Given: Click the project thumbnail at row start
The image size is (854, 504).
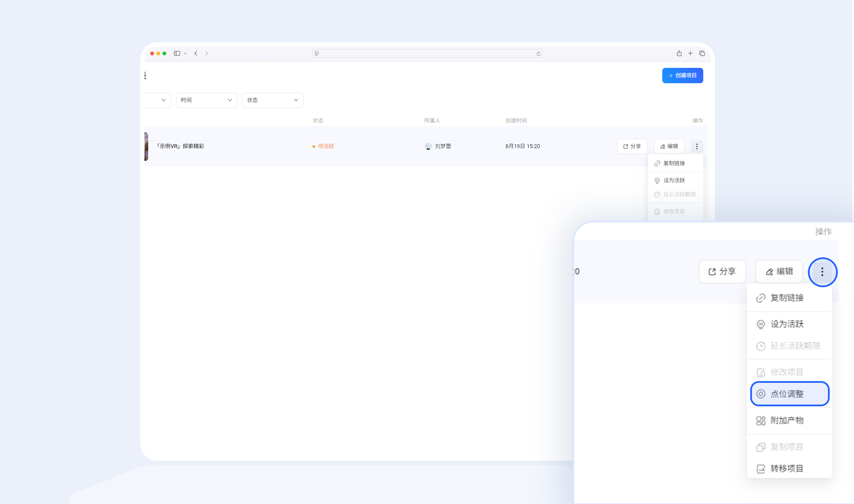Looking at the screenshot, I should click(x=146, y=146).
